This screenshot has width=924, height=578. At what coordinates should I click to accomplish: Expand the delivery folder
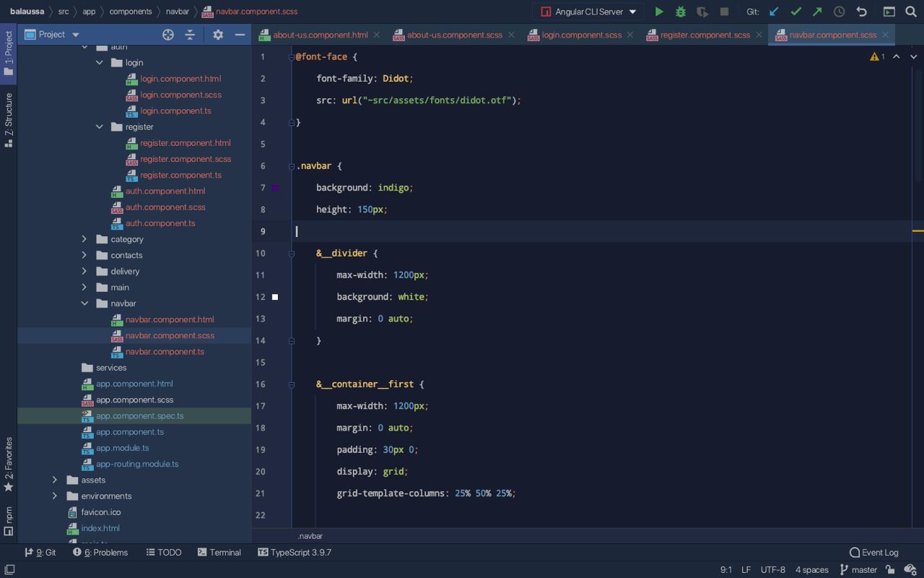[84, 272]
